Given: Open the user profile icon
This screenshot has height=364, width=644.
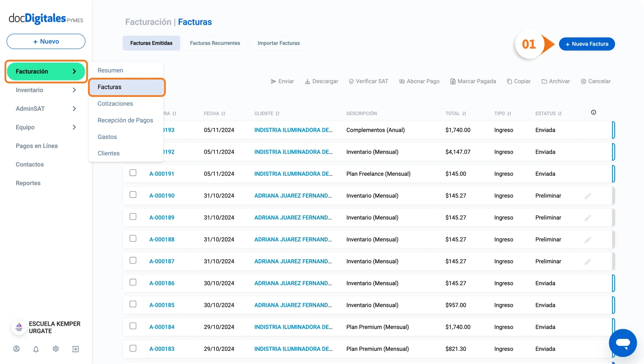Looking at the screenshot, I should tap(17, 349).
